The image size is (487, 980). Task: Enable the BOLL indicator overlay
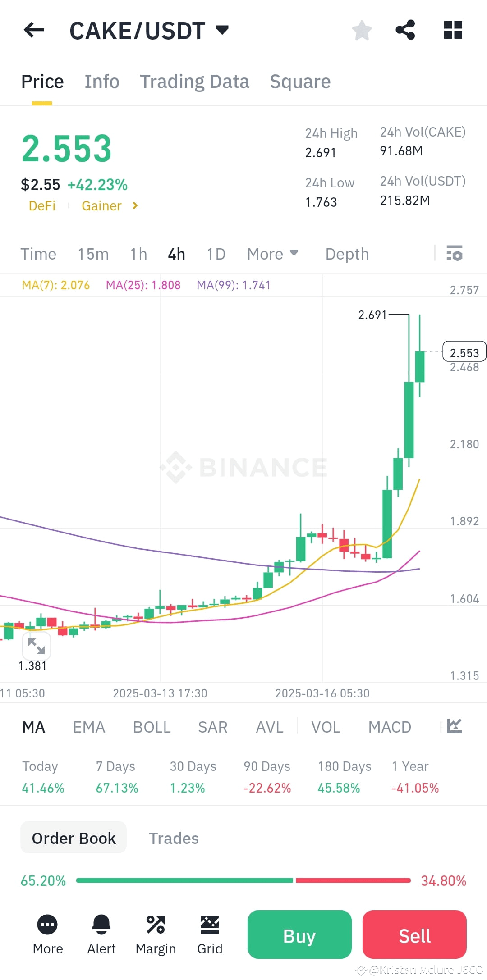(152, 727)
